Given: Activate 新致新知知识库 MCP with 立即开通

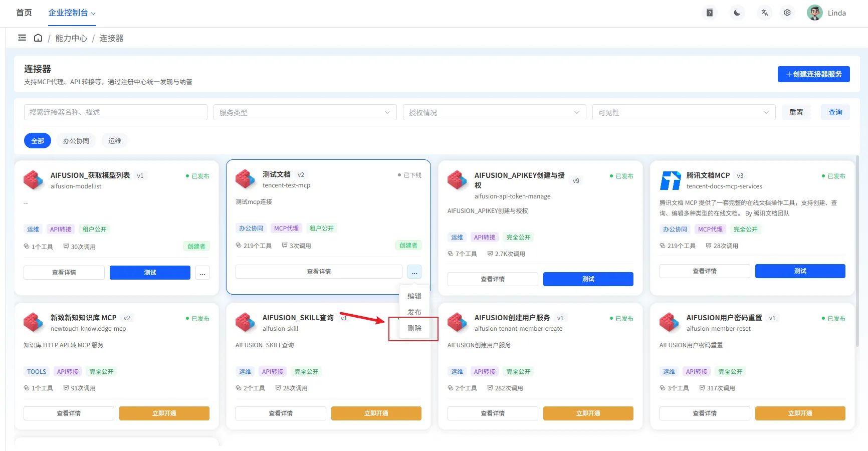Looking at the screenshot, I should click(164, 413).
